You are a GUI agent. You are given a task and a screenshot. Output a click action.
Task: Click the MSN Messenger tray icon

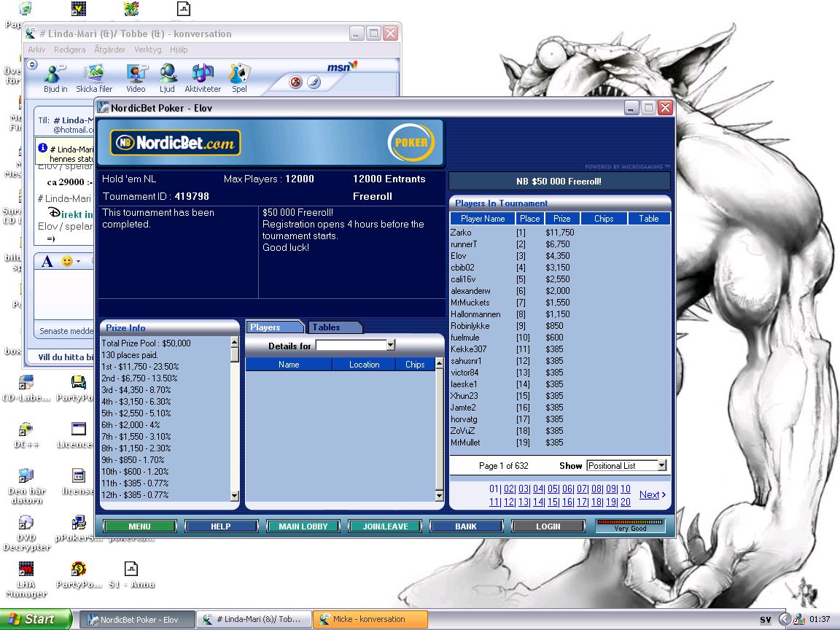point(798,619)
